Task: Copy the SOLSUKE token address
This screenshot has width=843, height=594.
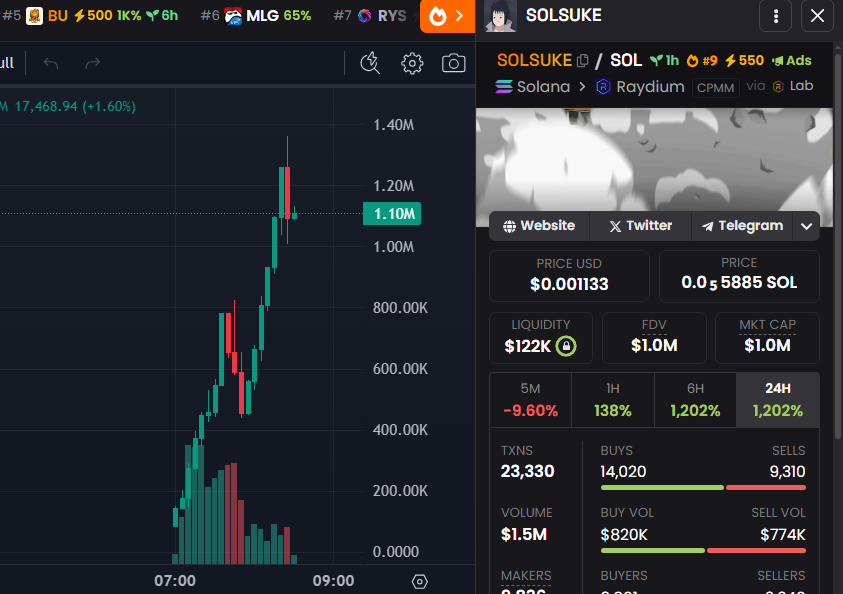Action: coord(582,61)
